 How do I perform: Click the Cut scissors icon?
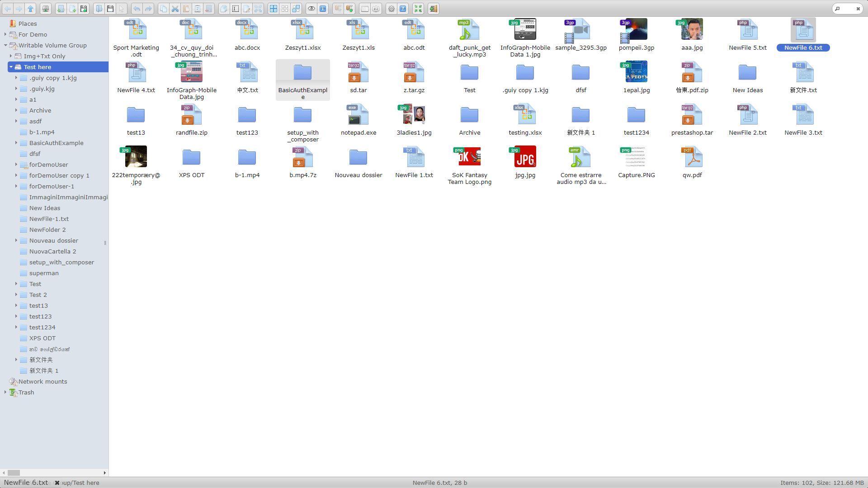tap(175, 9)
